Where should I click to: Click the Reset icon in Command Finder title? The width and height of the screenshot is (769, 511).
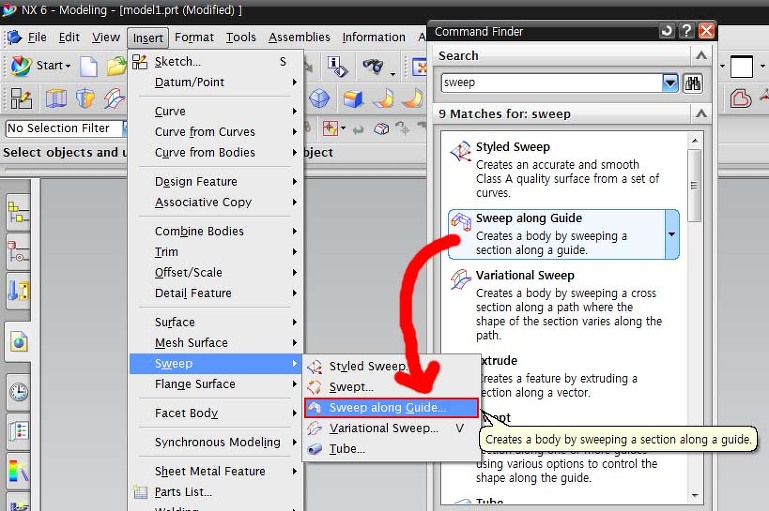click(667, 31)
